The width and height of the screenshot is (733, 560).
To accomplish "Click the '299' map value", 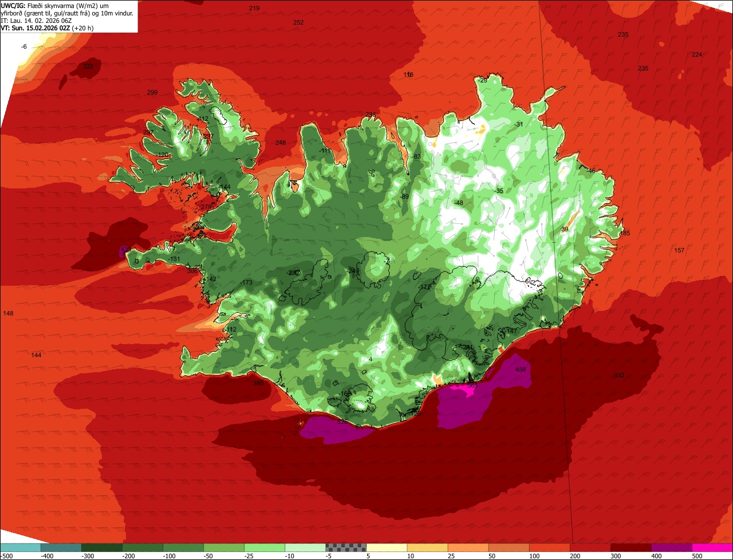I will [x=152, y=93].
